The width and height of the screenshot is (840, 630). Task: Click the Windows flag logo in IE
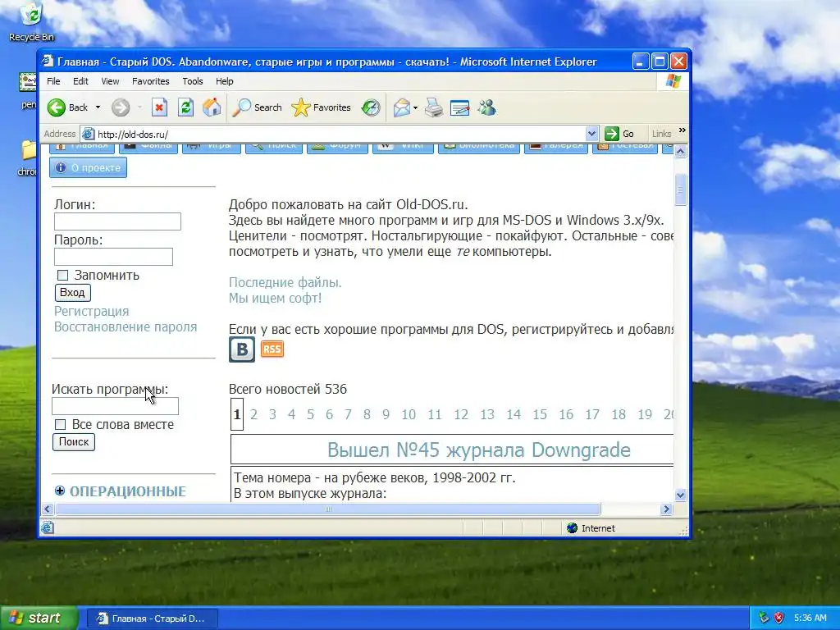pyautogui.click(x=673, y=81)
